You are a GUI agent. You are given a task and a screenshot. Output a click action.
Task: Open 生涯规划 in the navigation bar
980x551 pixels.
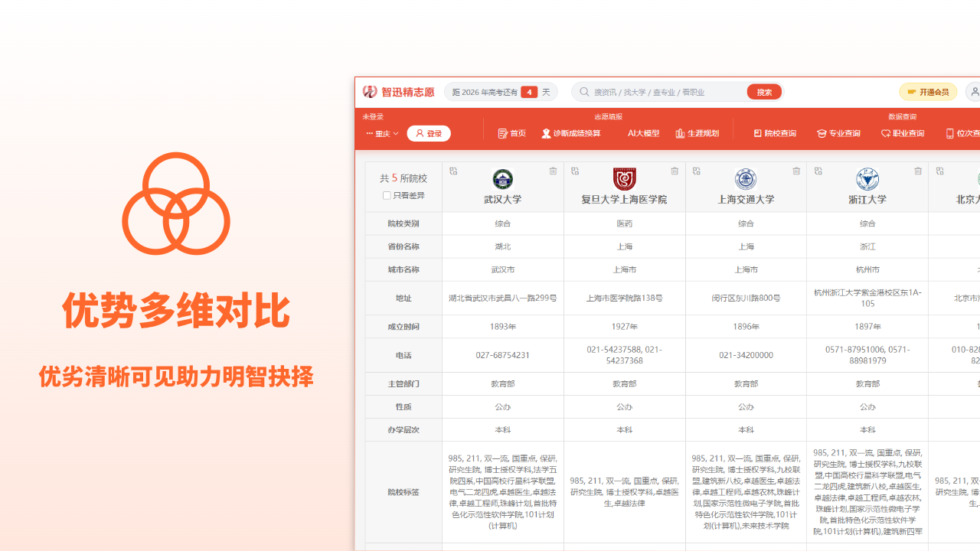tap(697, 133)
